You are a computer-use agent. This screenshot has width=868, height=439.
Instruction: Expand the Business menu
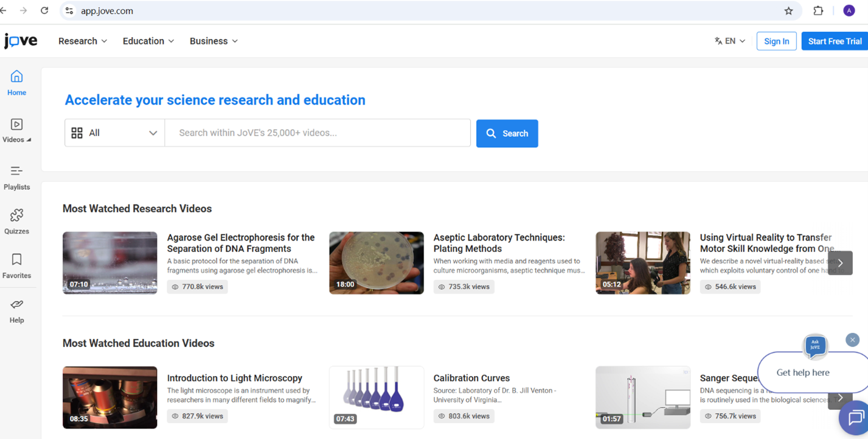214,41
